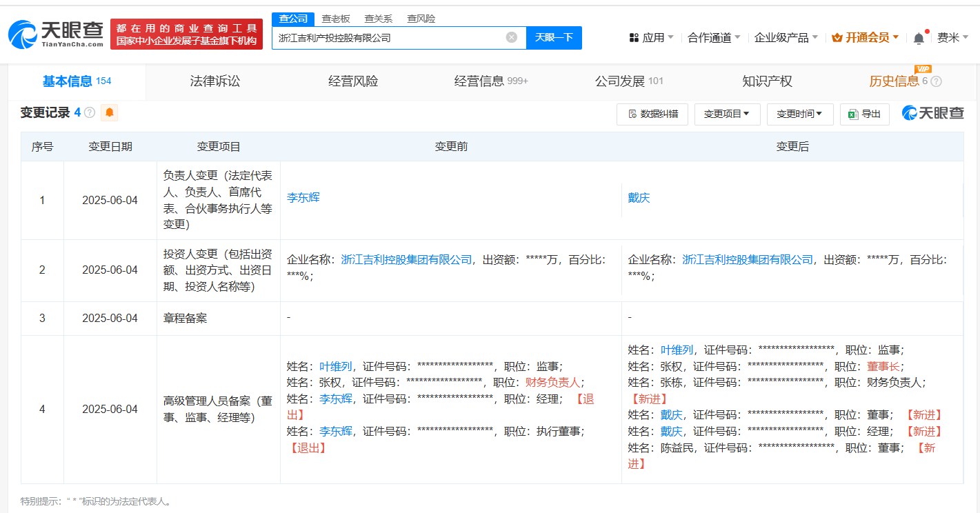Click the 数据纠错 correction button
980x513 pixels.
coord(652,114)
